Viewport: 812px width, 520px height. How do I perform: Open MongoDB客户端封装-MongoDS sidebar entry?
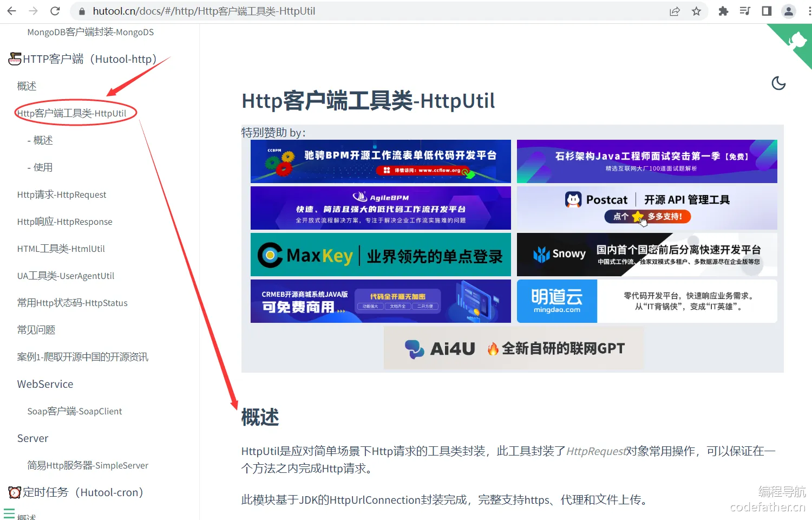90,32
